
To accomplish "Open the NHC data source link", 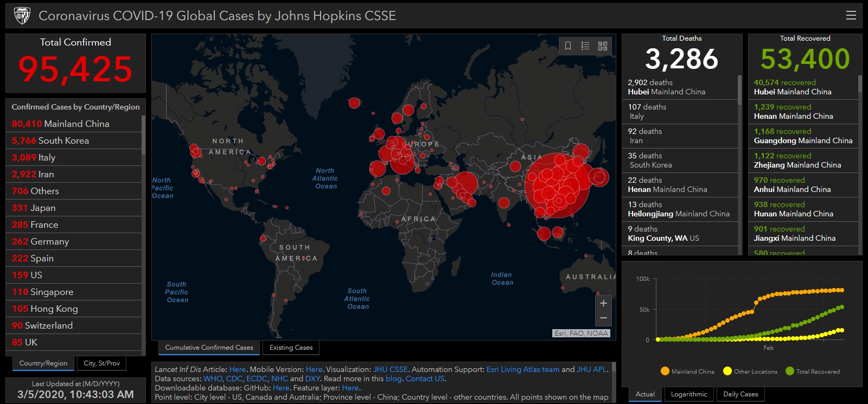I will (279, 379).
